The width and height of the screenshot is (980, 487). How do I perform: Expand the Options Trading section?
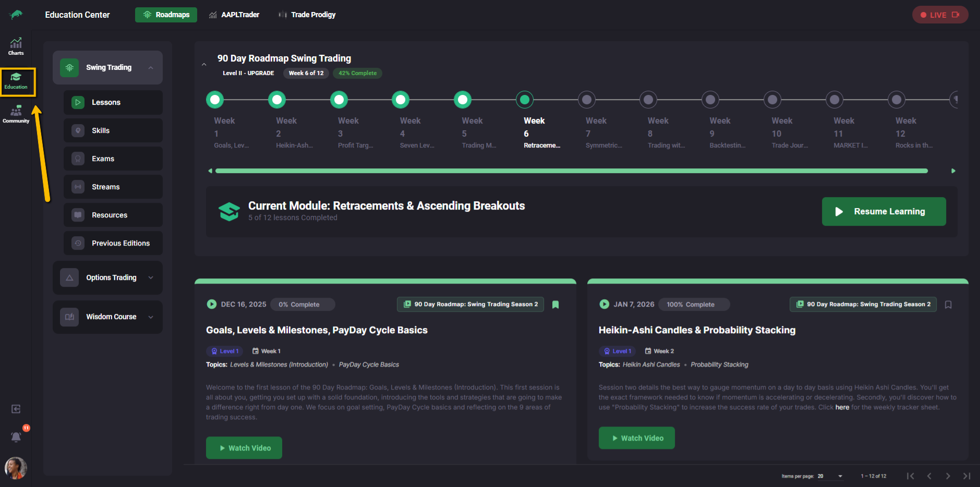(151, 278)
